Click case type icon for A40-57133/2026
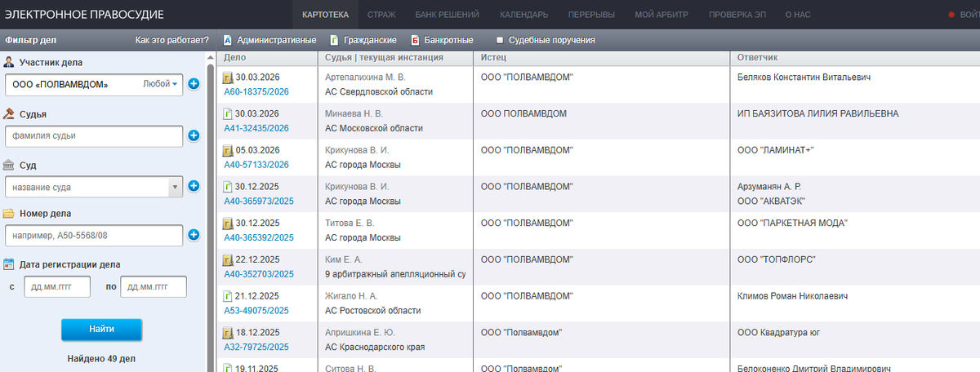This screenshot has height=372, width=980. [229, 150]
